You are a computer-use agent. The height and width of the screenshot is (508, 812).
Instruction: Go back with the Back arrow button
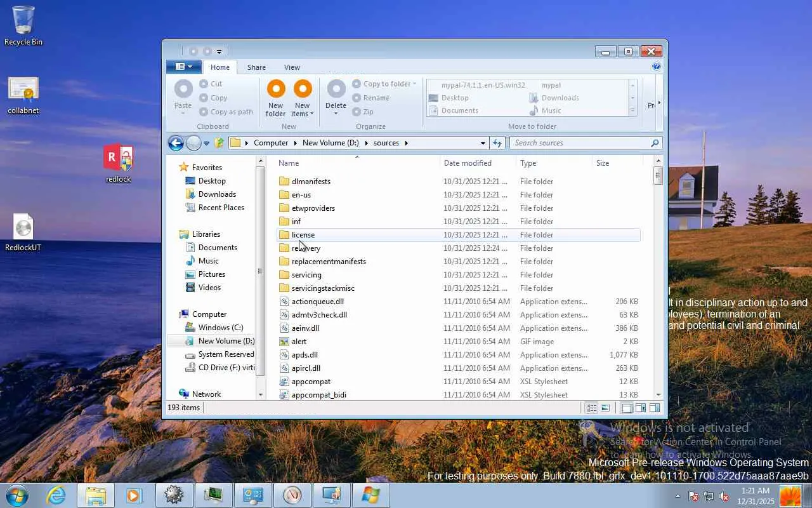176,143
